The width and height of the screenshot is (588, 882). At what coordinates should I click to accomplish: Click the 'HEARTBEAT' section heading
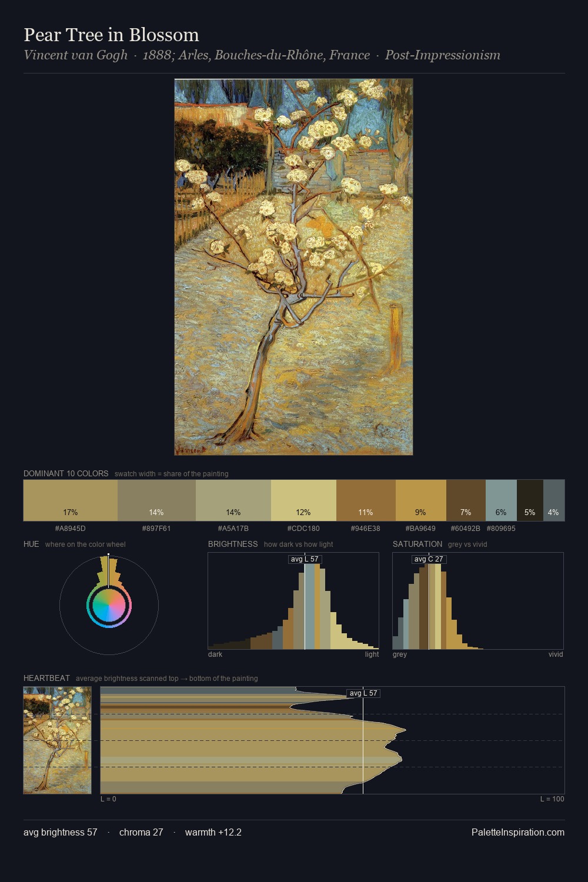[46, 678]
